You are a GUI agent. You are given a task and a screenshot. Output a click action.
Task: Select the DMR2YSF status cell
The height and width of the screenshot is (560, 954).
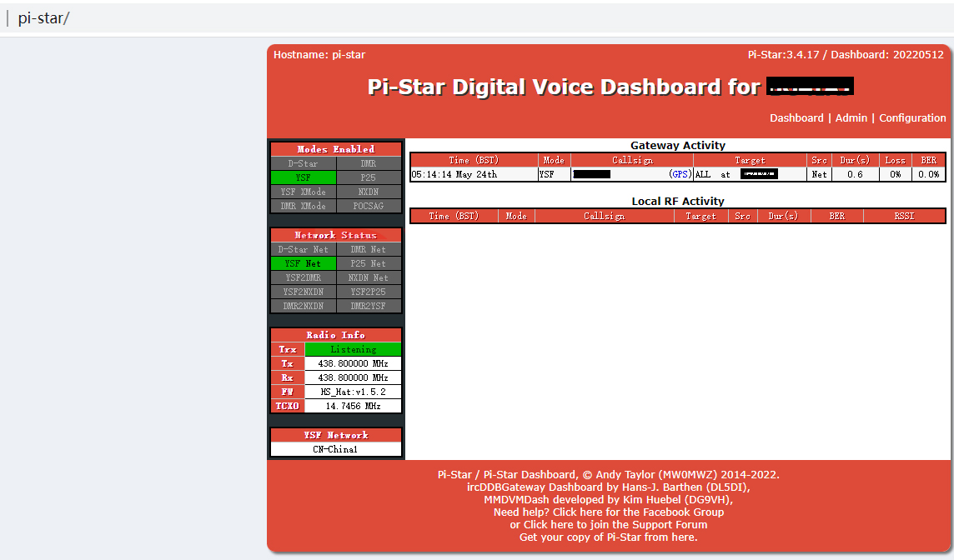pyautogui.click(x=369, y=305)
